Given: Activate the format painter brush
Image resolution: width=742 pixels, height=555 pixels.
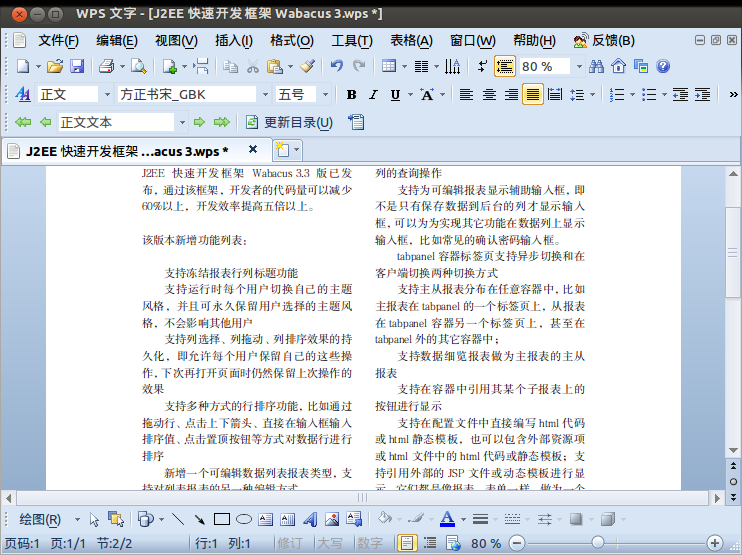Looking at the screenshot, I should click(x=308, y=66).
